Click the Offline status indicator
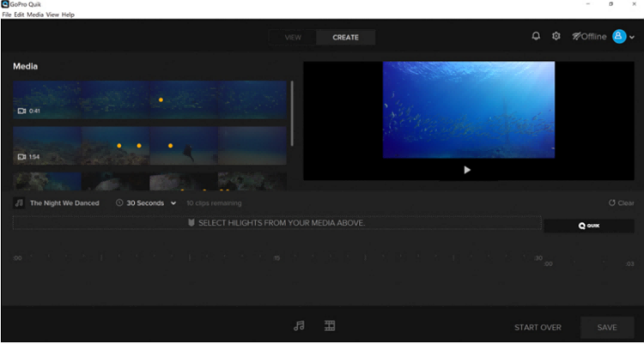The height and width of the screenshot is (344, 644). [x=589, y=37]
